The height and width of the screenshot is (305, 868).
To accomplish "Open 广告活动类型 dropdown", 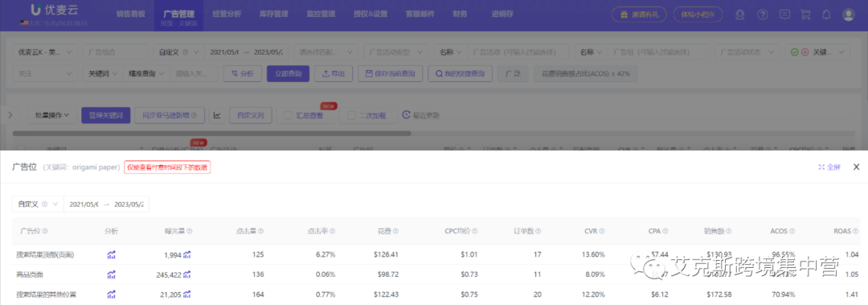I will (x=395, y=52).
